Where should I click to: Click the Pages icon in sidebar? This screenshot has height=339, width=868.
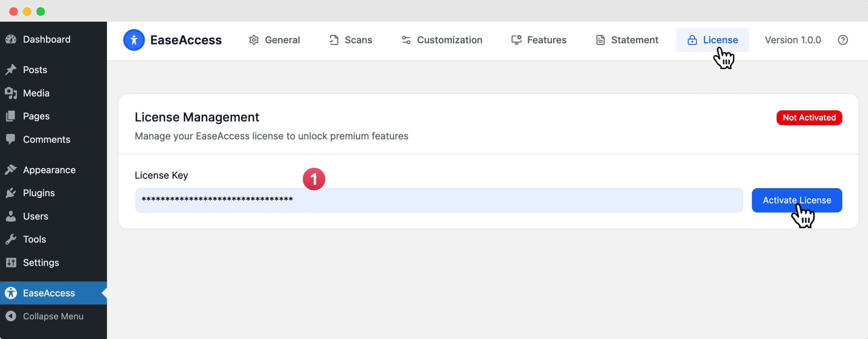click(x=11, y=116)
